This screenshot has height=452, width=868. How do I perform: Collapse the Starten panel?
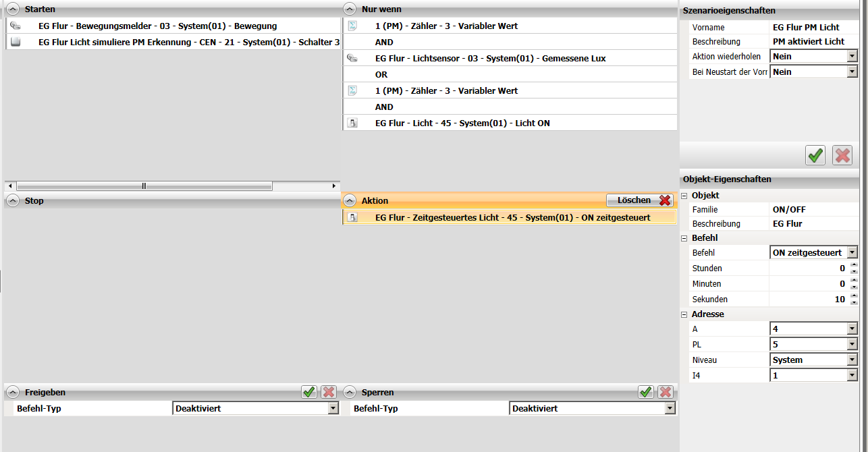pyautogui.click(x=13, y=9)
